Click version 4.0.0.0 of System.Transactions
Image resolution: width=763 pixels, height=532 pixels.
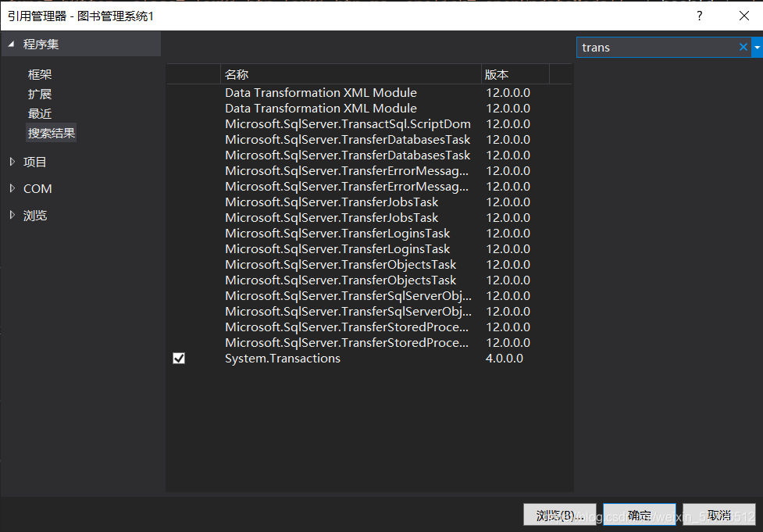(505, 359)
